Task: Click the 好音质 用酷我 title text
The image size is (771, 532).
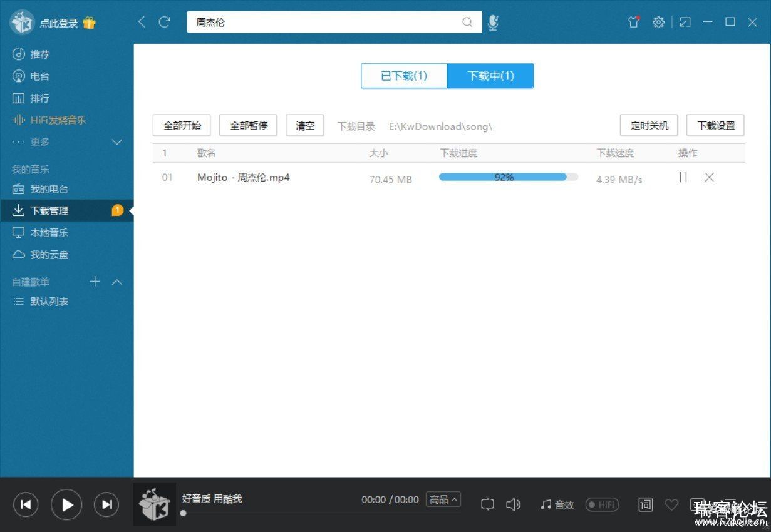Action: tap(212, 499)
